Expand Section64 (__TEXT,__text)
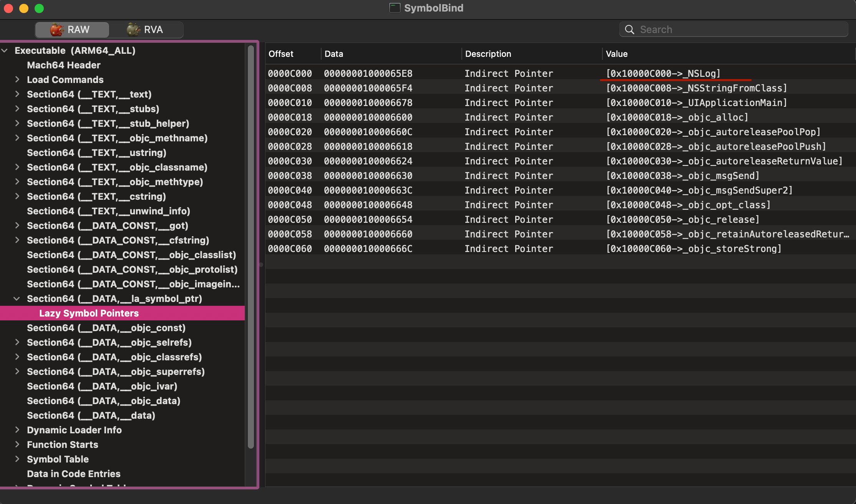856x504 pixels. coord(17,94)
